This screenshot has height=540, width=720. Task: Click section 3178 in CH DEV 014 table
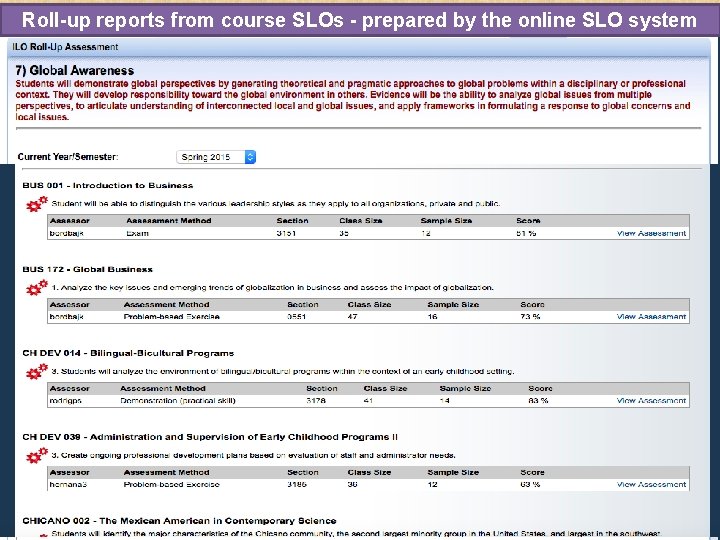click(x=316, y=401)
